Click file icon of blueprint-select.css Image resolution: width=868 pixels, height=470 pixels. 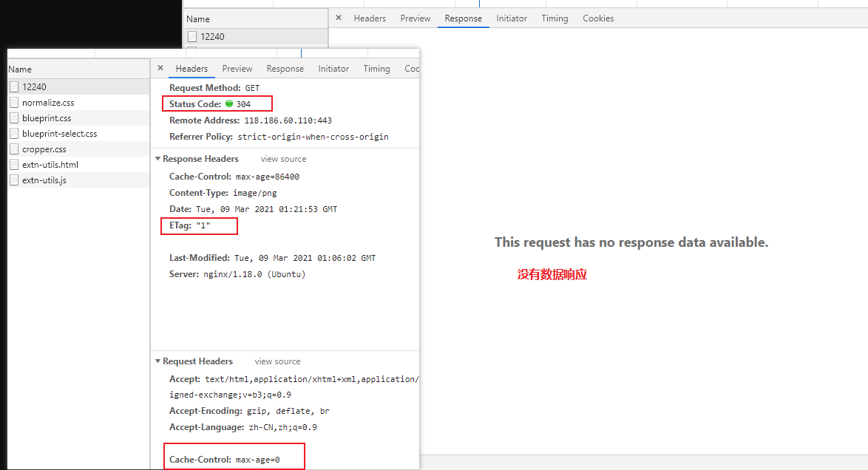14,134
